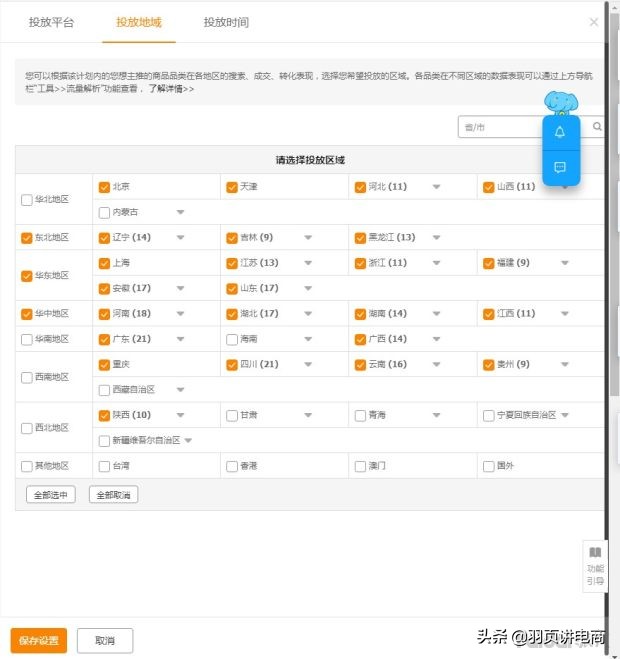The width and height of the screenshot is (620, 659).
Task: Open the 投放时间 tab
Action: [226, 22]
